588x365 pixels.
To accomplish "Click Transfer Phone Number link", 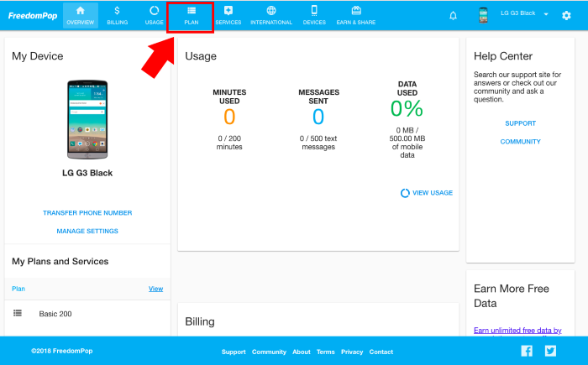I will [x=87, y=213].
